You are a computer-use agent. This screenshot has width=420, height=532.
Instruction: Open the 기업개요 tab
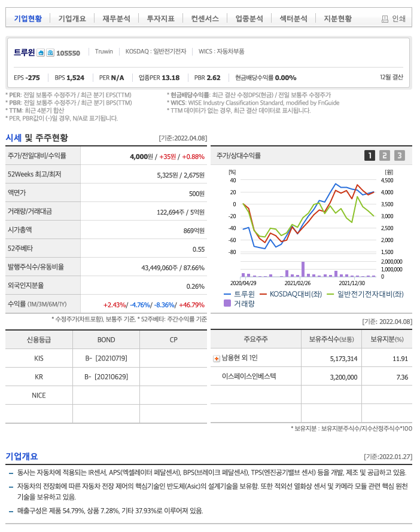pos(72,19)
